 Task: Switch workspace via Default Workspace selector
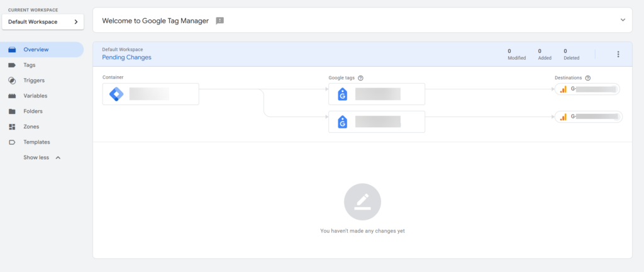click(43, 22)
